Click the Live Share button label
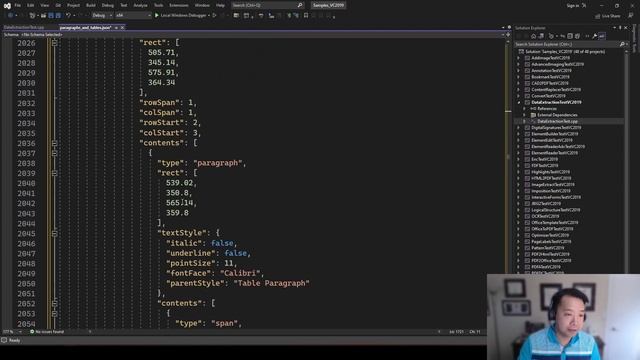Viewport: 640px width, 360px height. (611, 16)
